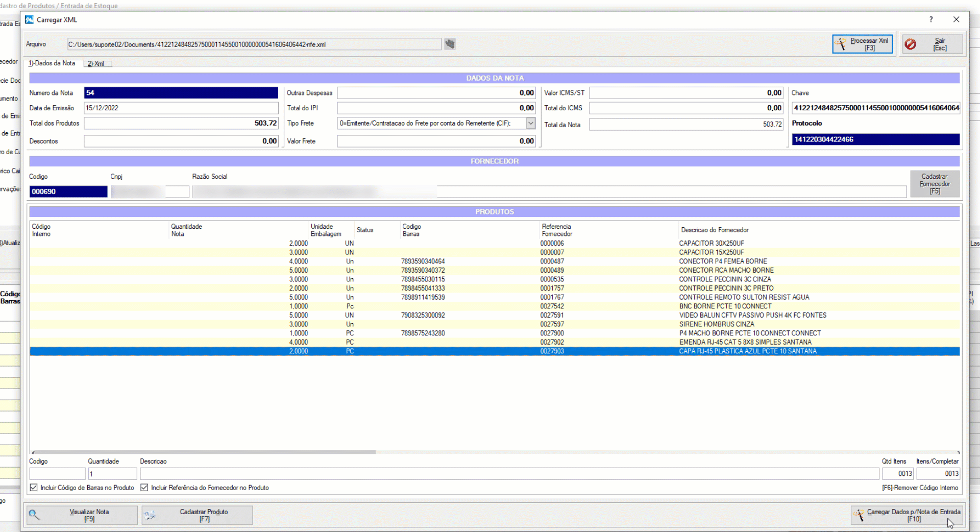The image size is (980, 532).
Task: Click the Carregar XML window title icon
Action: pos(29,19)
